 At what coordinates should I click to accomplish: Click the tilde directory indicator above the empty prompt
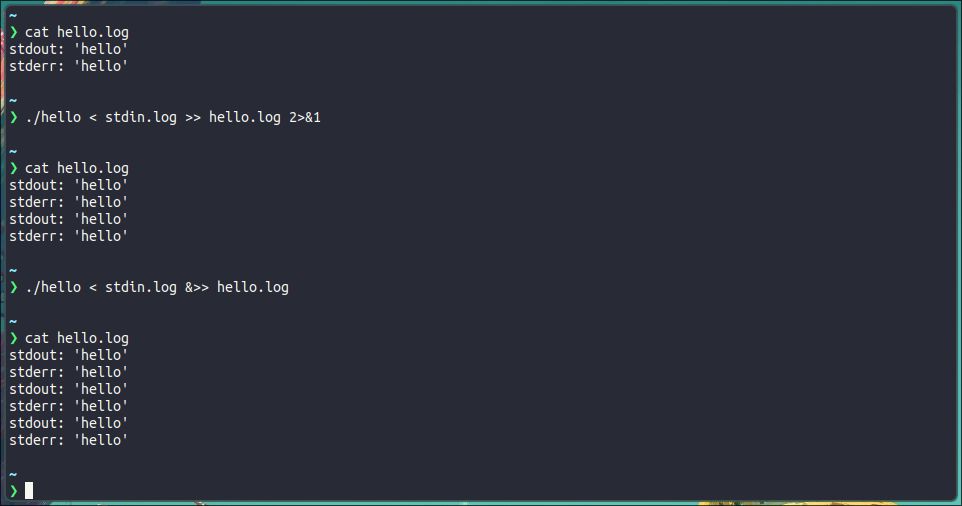point(13,474)
